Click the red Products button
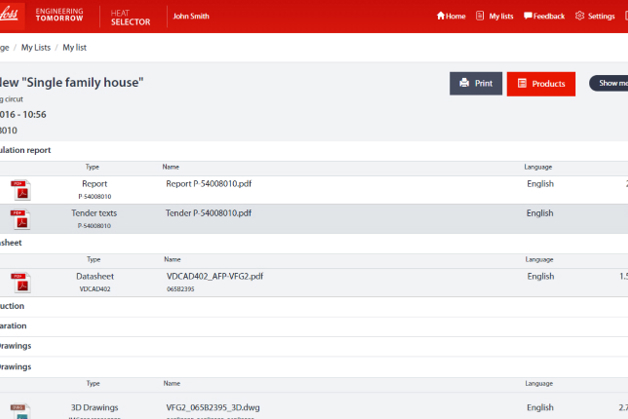Image resolution: width=628 pixels, height=419 pixels. (541, 84)
